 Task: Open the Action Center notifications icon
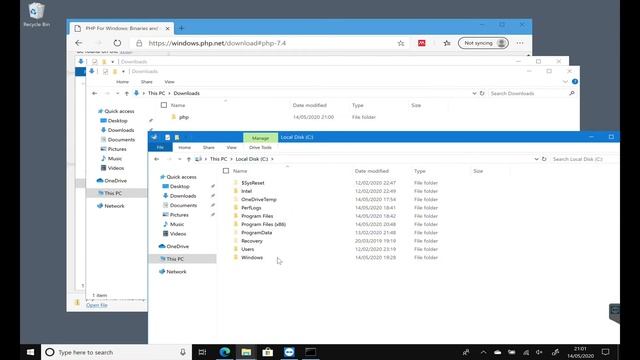[605, 352]
